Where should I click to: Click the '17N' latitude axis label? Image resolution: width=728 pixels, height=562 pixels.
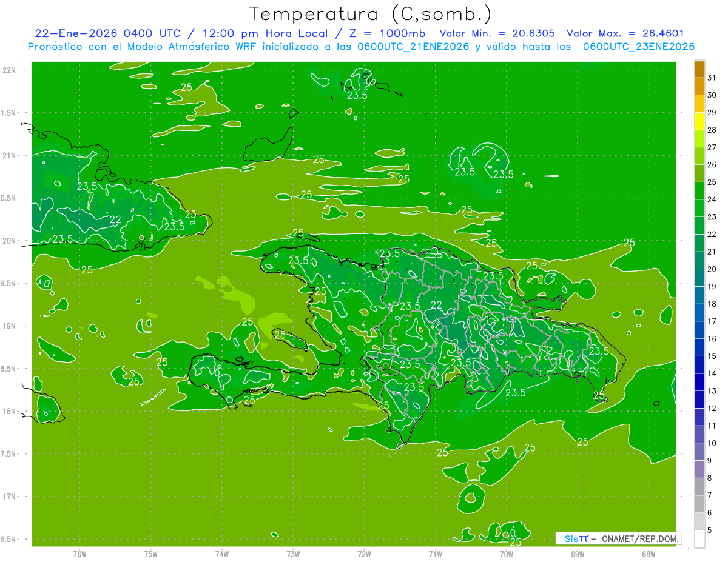8,497
